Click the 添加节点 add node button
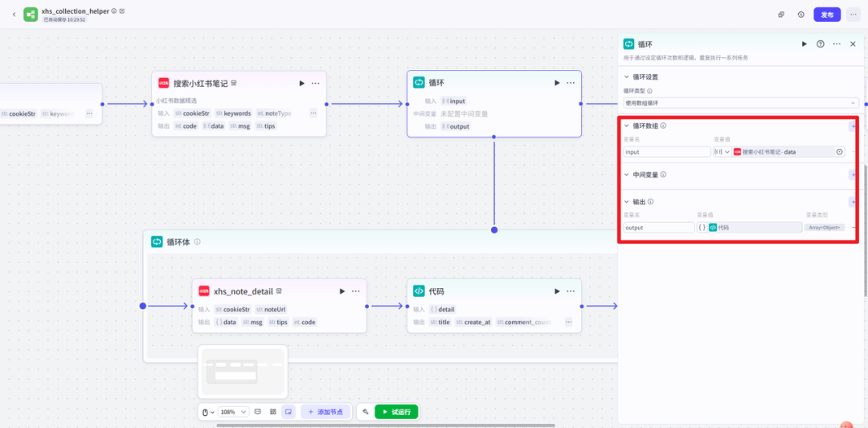 (x=325, y=412)
